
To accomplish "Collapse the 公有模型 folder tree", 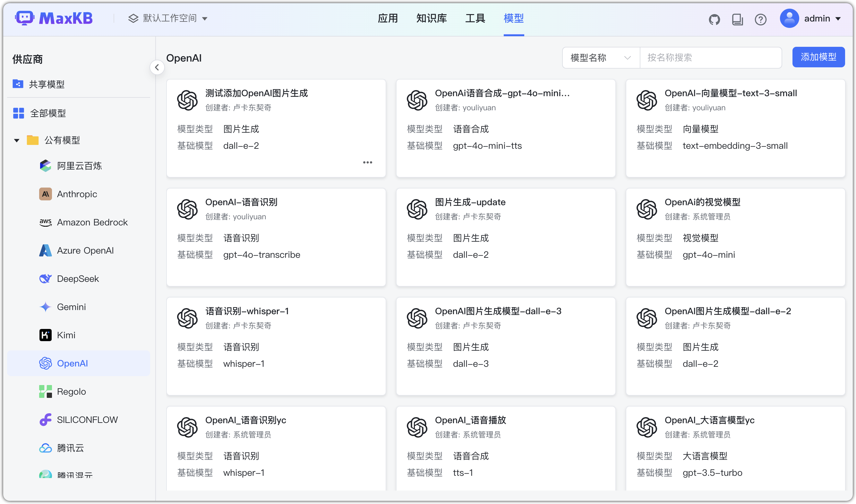I will pyautogui.click(x=16, y=140).
